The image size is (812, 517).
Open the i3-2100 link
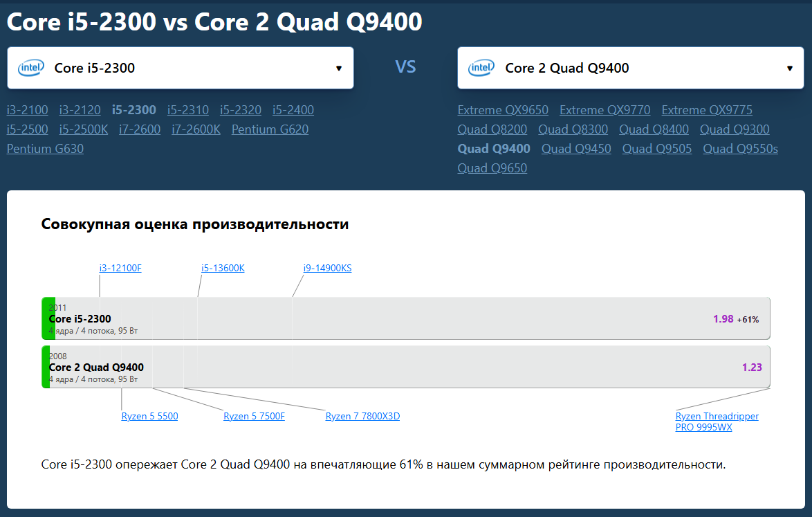[28, 110]
